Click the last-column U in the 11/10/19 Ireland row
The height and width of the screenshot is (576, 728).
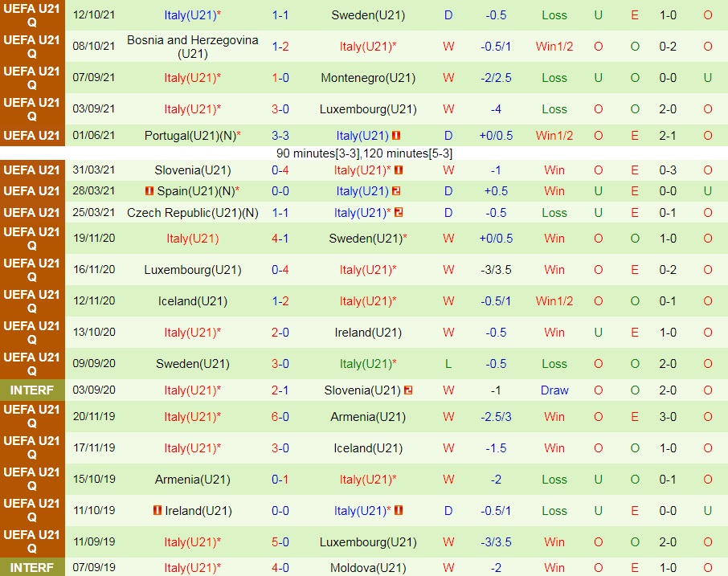pos(708,511)
